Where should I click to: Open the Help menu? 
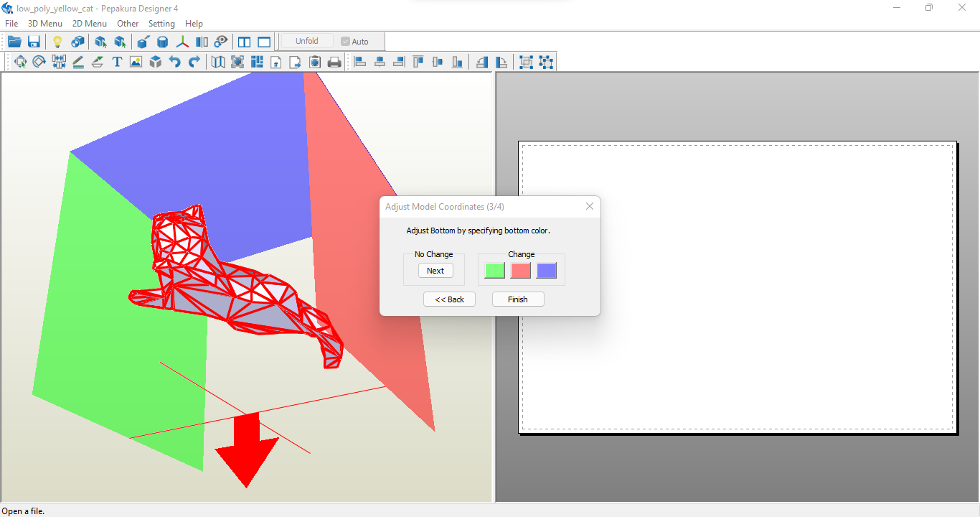coord(194,24)
